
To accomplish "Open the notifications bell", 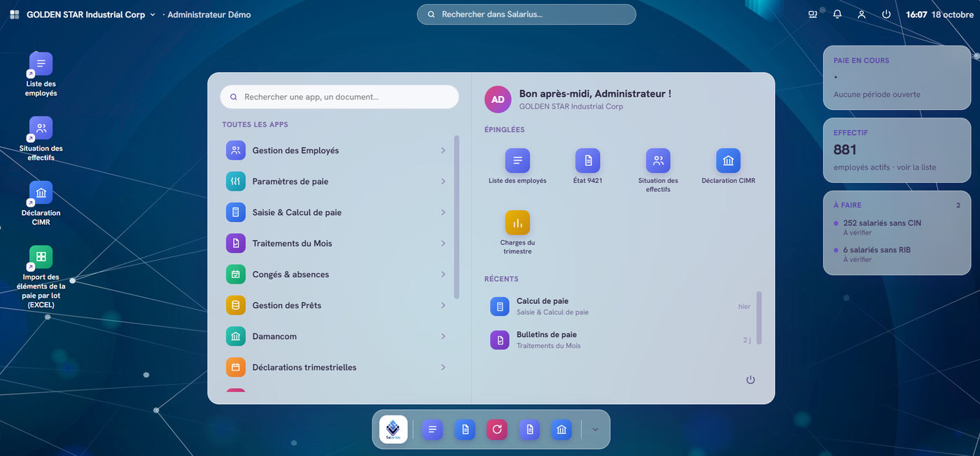I will tap(837, 14).
